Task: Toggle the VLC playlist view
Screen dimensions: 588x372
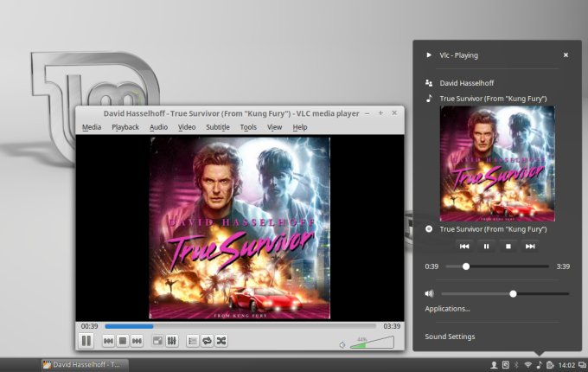Action: [192, 341]
